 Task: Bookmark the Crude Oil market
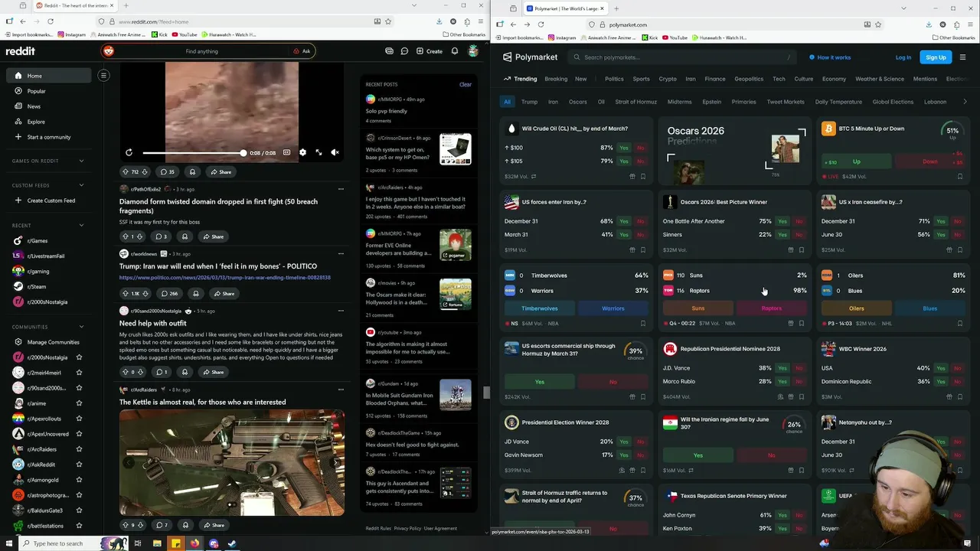tap(642, 177)
